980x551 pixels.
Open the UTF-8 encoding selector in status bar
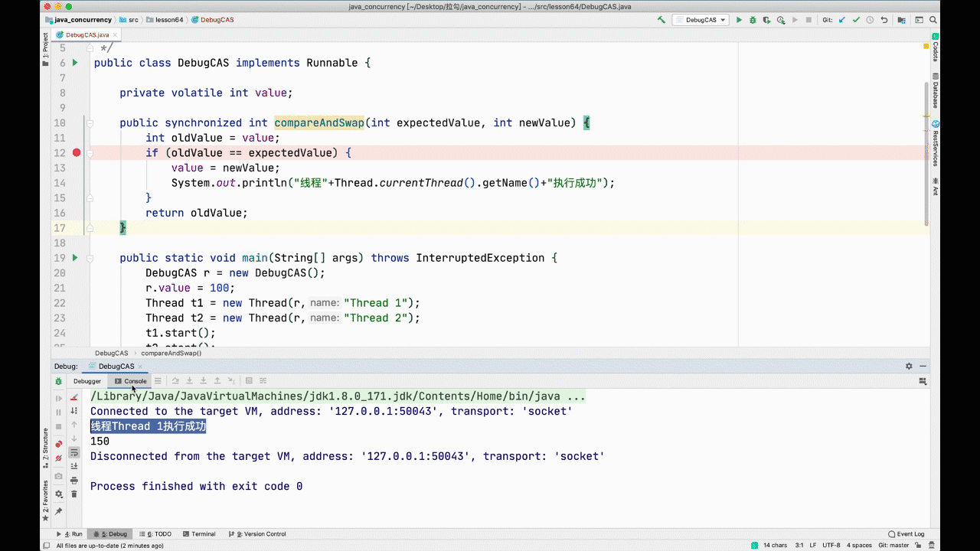(831, 546)
